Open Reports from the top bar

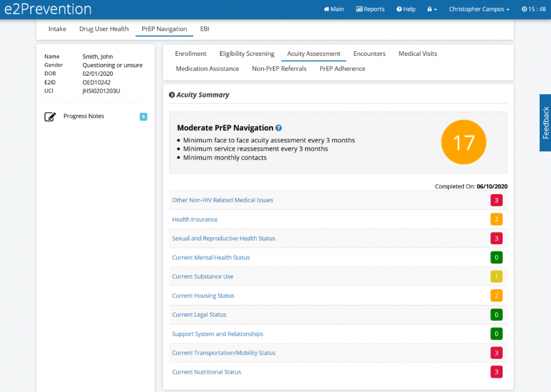[x=370, y=9]
